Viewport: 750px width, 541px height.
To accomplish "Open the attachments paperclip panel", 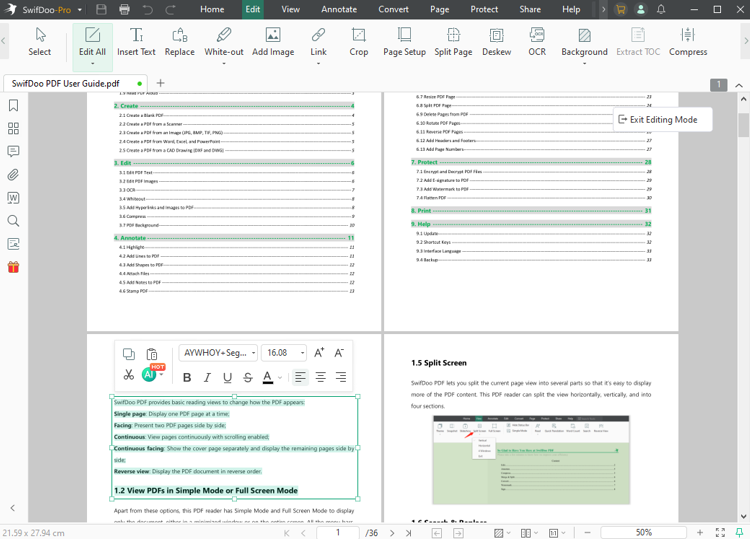I will (13, 175).
